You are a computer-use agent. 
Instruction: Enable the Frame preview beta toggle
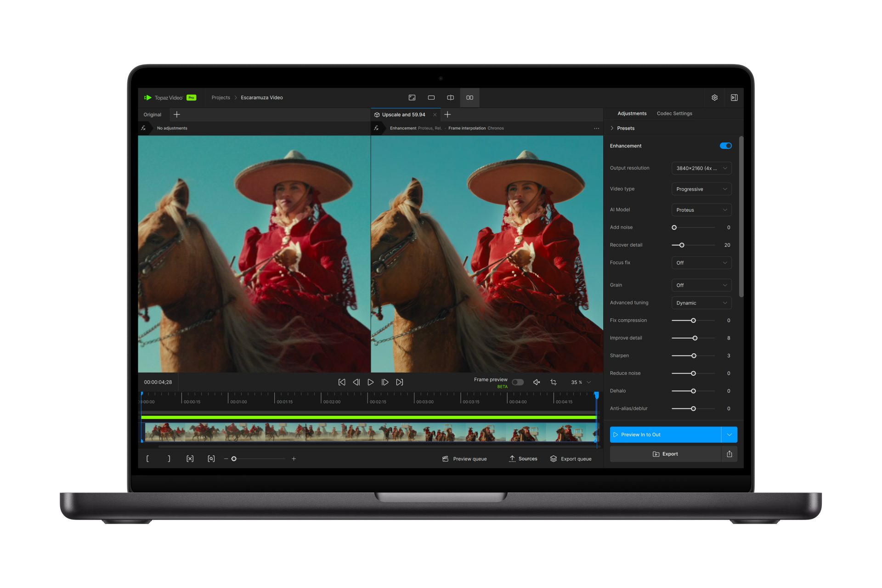[518, 382]
